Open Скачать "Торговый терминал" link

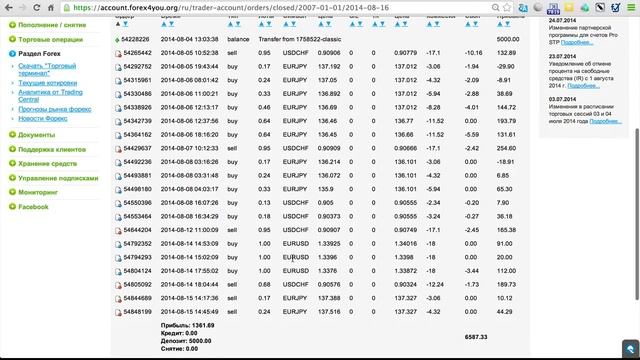pos(47,69)
